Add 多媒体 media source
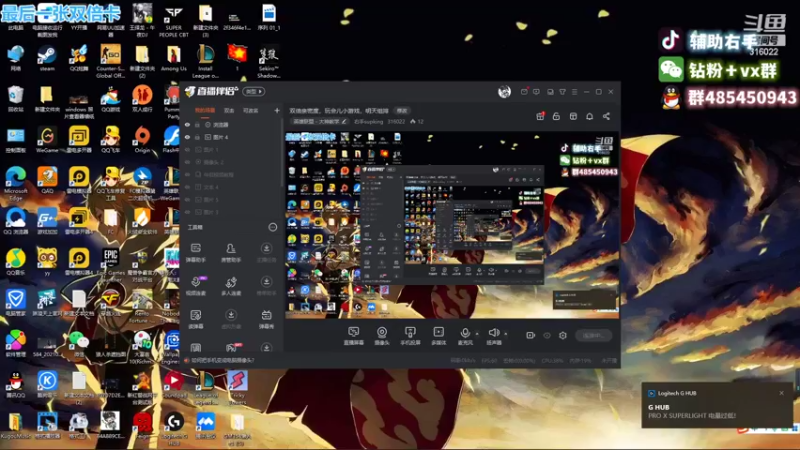This screenshot has width=800, height=450. point(438,336)
